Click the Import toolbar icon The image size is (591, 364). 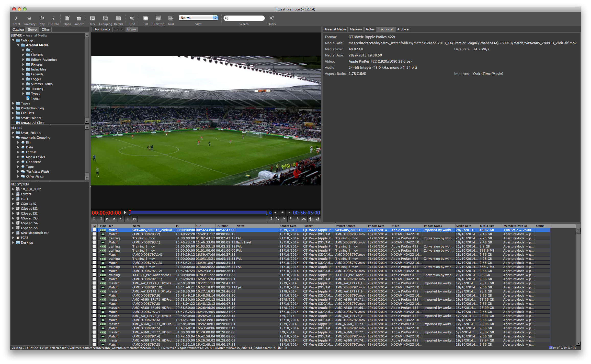tap(79, 18)
